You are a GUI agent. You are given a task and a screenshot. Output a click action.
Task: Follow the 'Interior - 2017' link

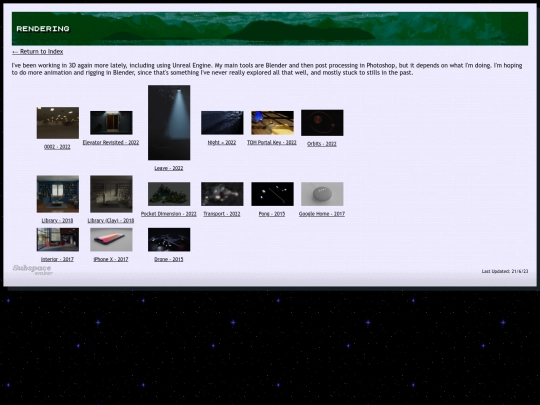pyautogui.click(x=57, y=259)
